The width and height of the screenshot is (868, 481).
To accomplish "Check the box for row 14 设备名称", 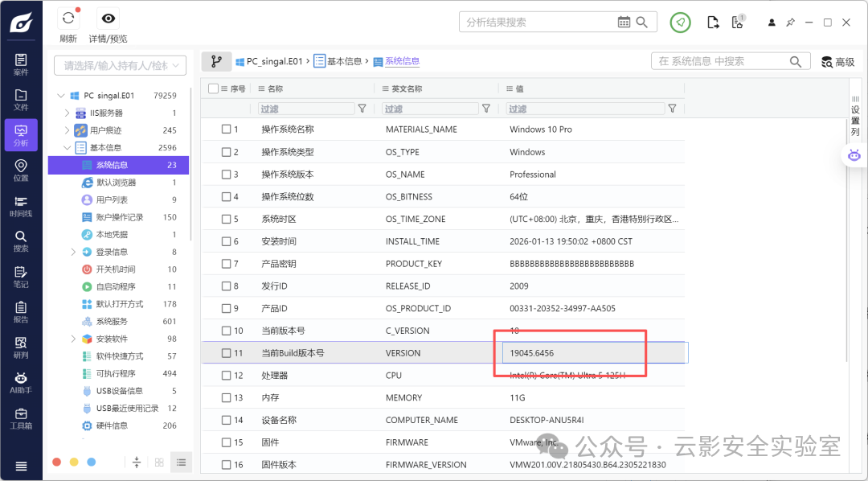I will (226, 420).
